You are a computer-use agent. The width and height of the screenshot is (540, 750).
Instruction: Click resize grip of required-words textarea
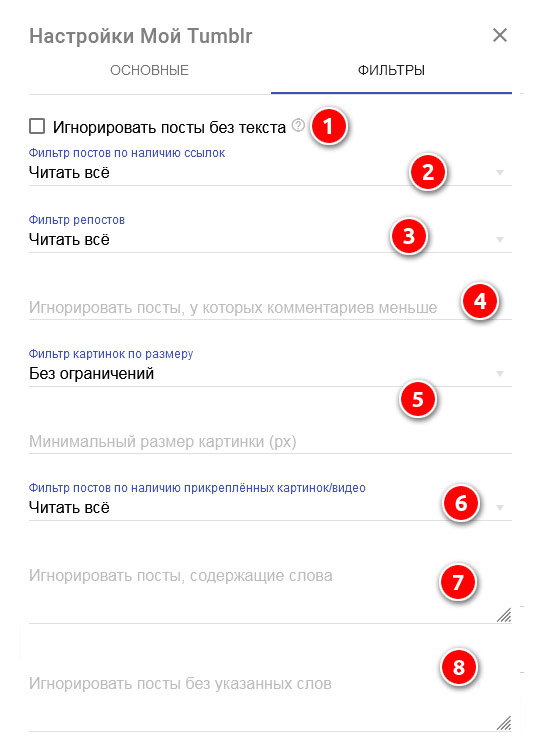(504, 723)
